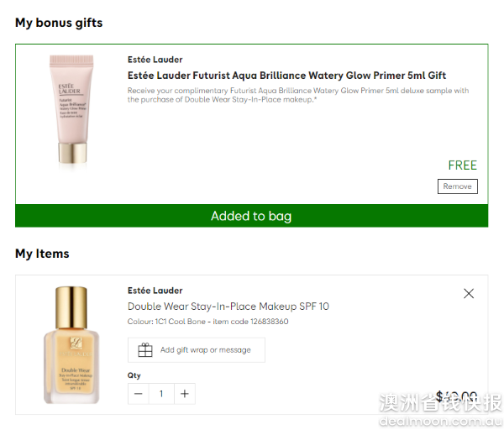504x435 pixels.
Task: Click the gift box icon
Action: point(145,350)
